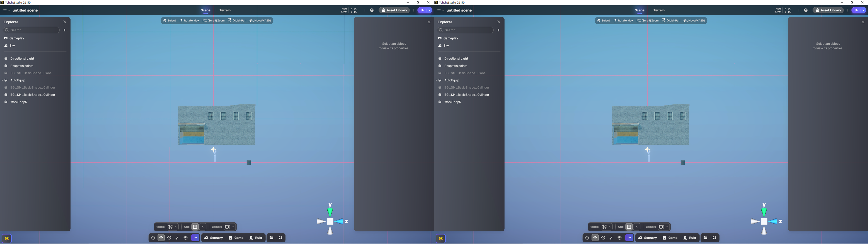Screen dimensions: 868x244
Task: Expand AutoEquip tree item in left Explorer
Action: (x=2, y=80)
